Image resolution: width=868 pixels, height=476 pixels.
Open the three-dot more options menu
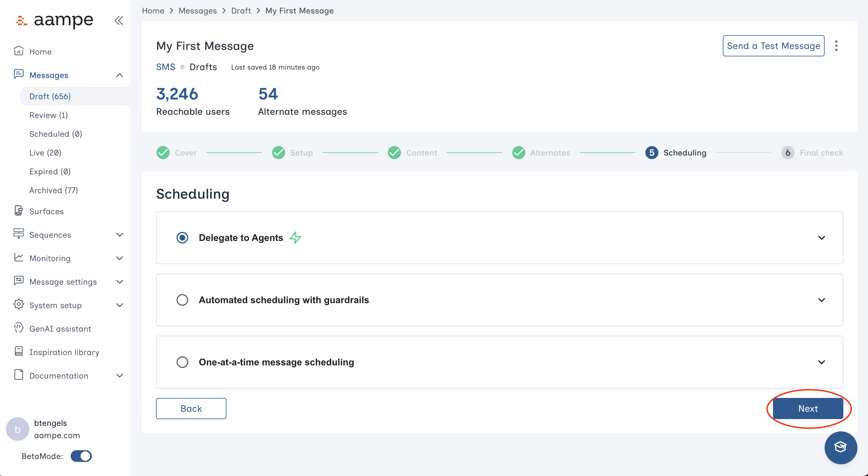point(836,46)
